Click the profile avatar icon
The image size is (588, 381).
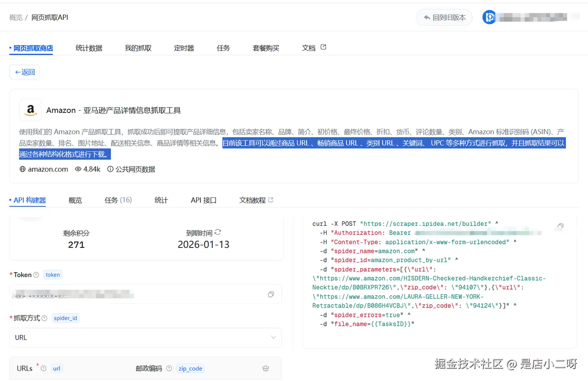[x=489, y=17]
